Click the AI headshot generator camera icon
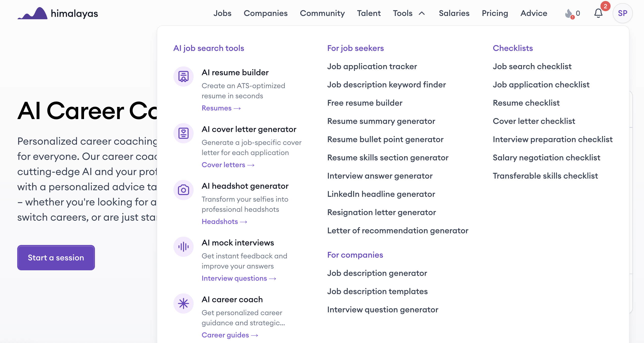Viewport: 644px width, 343px height. [183, 190]
